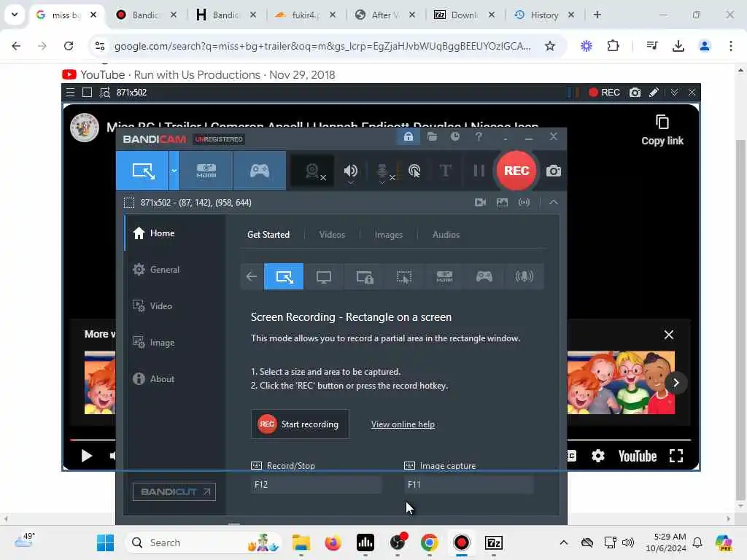Toggle text overlay T icon
Screen dimensions: 747x560
[x=446, y=171]
